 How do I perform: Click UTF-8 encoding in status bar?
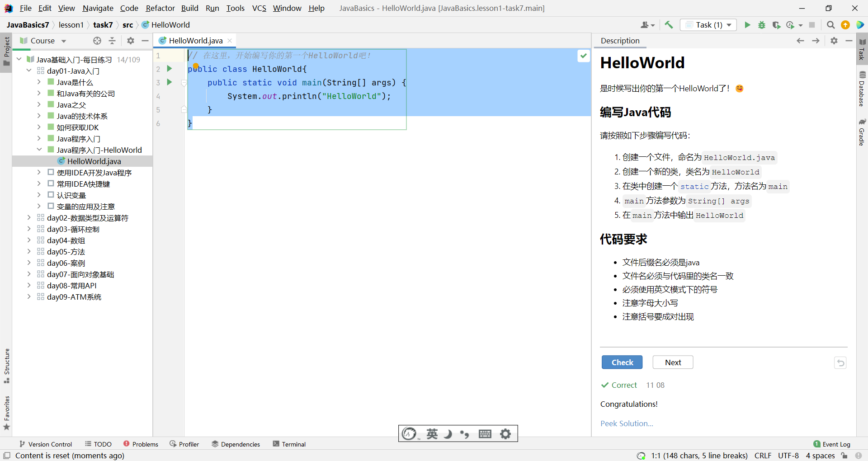(788, 456)
